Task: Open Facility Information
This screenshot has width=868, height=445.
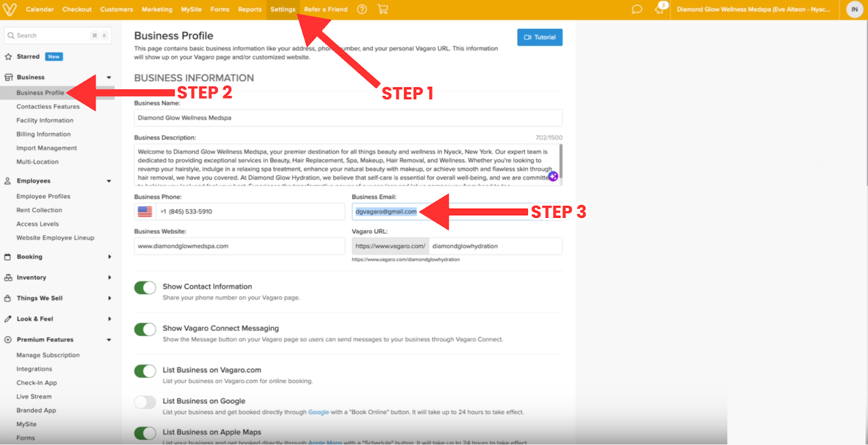Action: click(44, 120)
